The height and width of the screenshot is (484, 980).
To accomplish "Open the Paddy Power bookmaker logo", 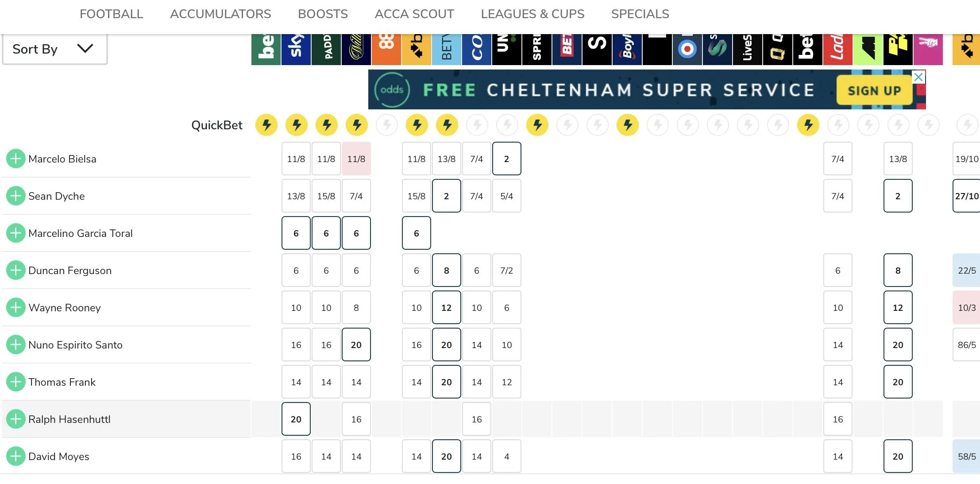I will (326, 49).
